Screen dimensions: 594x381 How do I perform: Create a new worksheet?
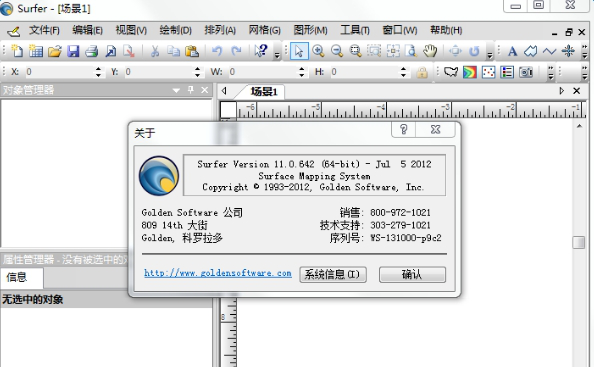[36, 51]
